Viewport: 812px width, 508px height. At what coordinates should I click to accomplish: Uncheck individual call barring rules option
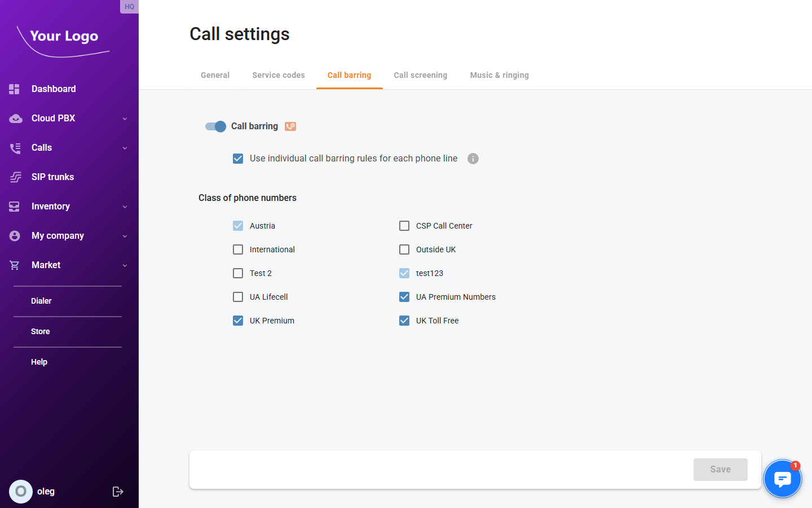tap(238, 159)
